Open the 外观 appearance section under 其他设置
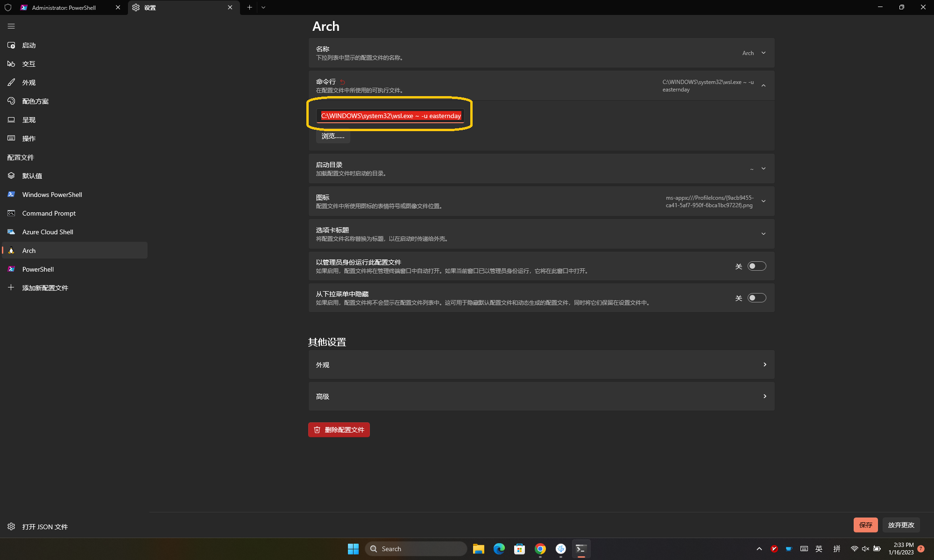Screen dimensions: 934x560 [x=541, y=364]
